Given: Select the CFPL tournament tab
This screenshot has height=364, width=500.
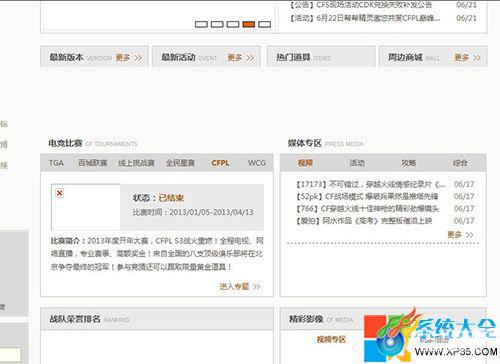Looking at the screenshot, I should coord(220,163).
